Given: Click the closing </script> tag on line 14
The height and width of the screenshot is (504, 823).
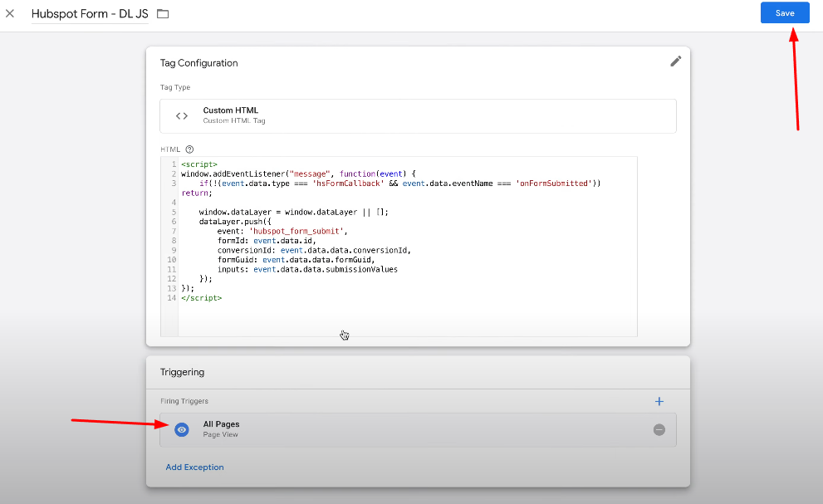Looking at the screenshot, I should coord(202,298).
